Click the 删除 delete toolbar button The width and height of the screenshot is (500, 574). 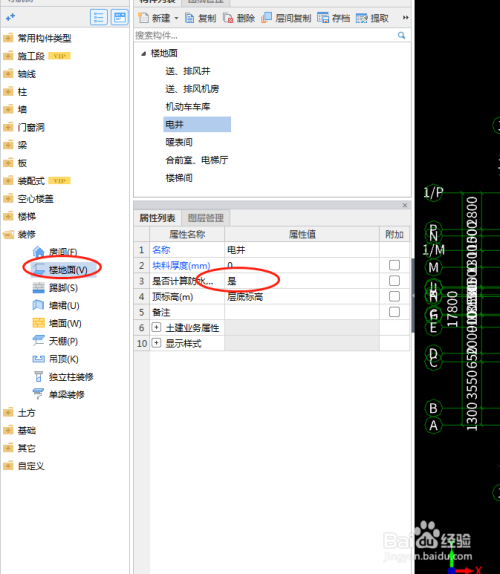tap(239, 18)
